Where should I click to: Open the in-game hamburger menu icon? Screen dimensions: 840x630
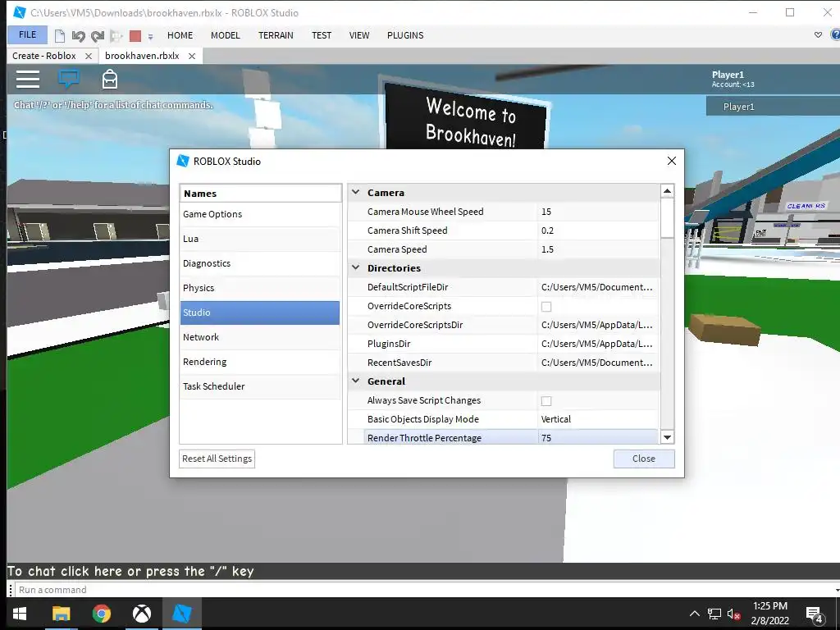[x=27, y=80]
